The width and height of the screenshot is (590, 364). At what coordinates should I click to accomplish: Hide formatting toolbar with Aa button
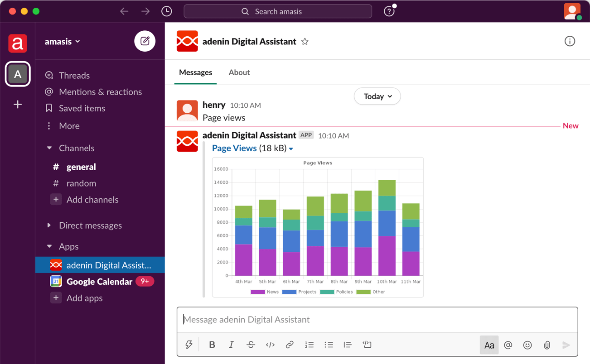coord(489,345)
